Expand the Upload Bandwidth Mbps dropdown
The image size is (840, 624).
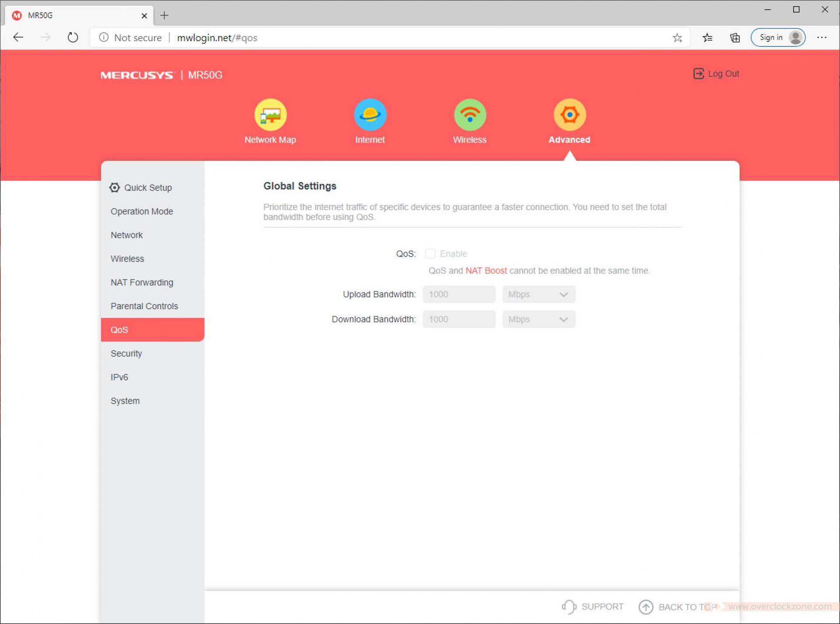[539, 294]
